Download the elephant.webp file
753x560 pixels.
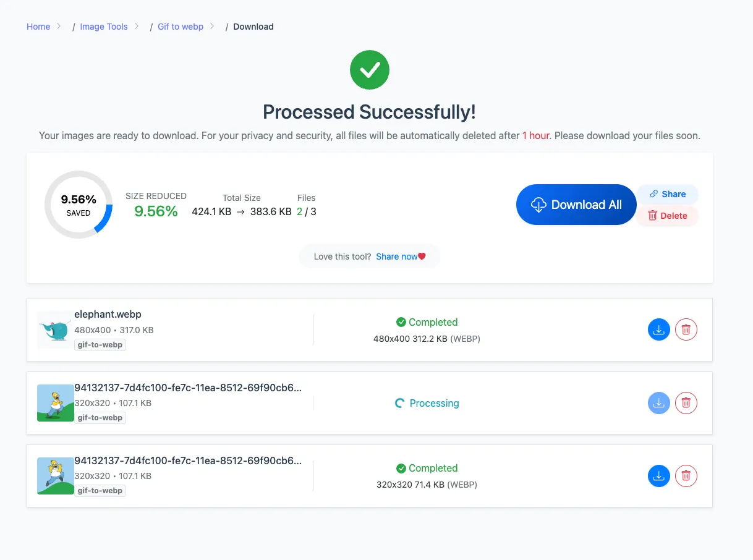659,330
